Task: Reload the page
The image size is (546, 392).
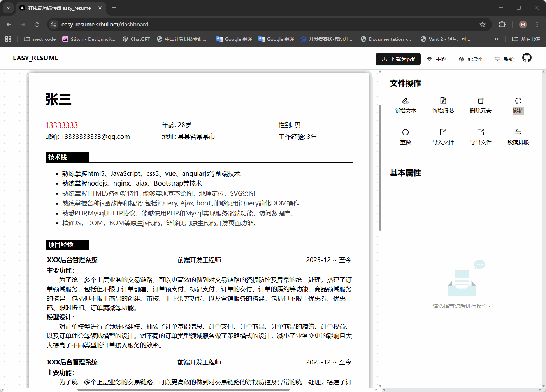Action: tap(37, 24)
